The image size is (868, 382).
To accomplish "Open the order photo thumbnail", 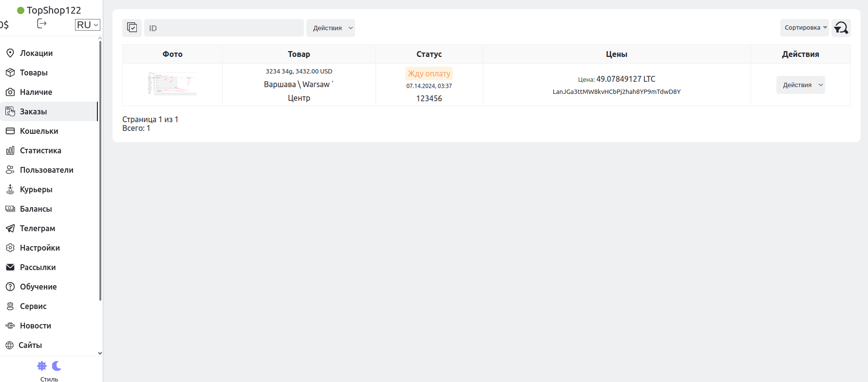I will (172, 84).
